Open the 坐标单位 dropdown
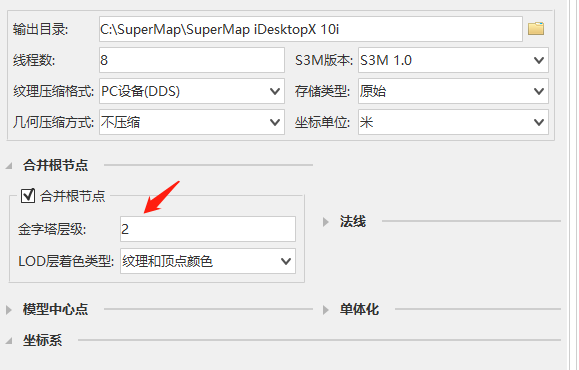 point(453,122)
